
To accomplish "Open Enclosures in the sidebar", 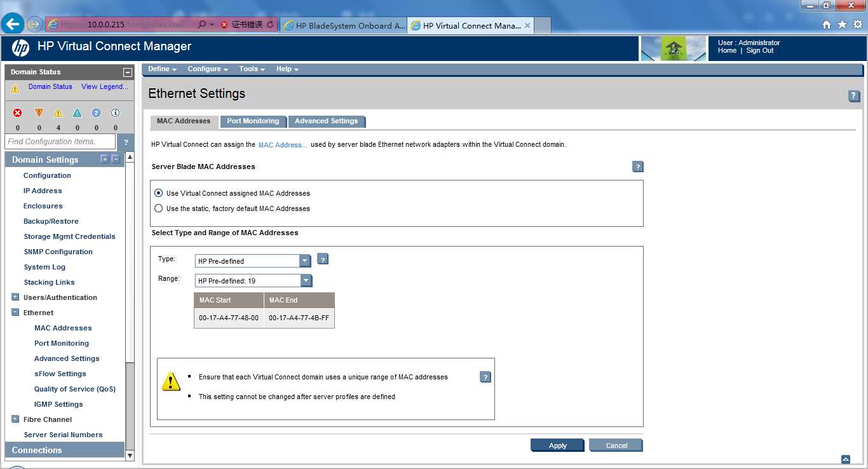I will (43, 206).
